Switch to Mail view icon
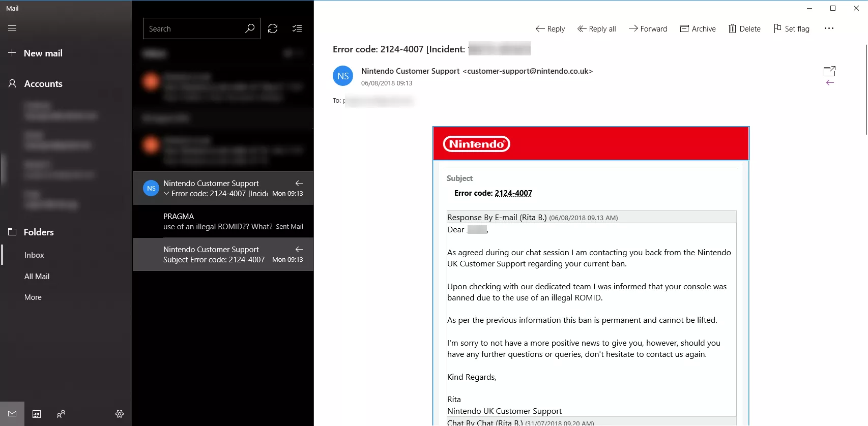868x426 pixels. pyautogui.click(x=12, y=414)
